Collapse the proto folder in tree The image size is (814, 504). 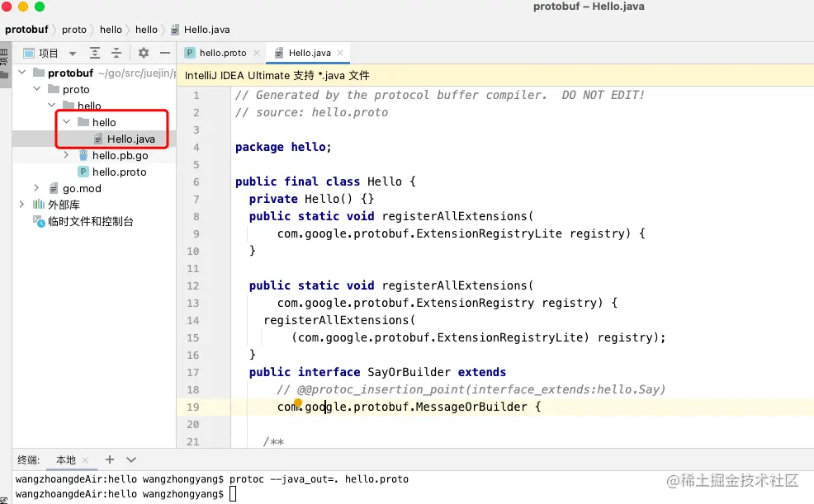point(37,88)
